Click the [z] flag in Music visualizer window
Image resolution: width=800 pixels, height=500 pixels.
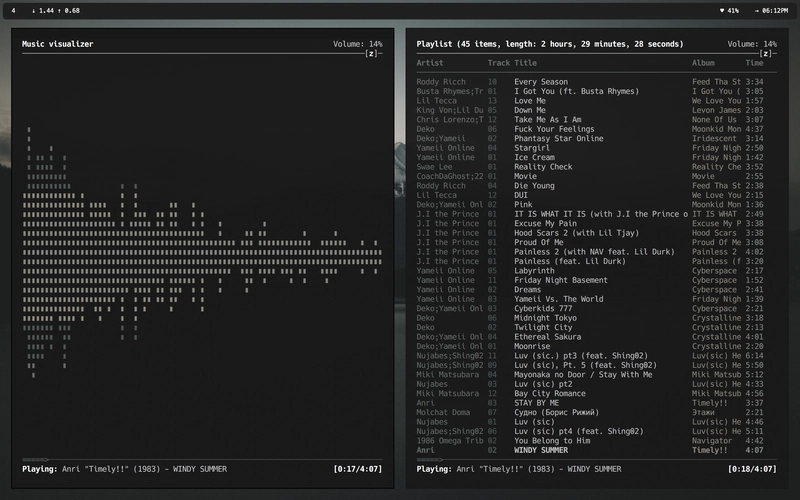(x=372, y=53)
